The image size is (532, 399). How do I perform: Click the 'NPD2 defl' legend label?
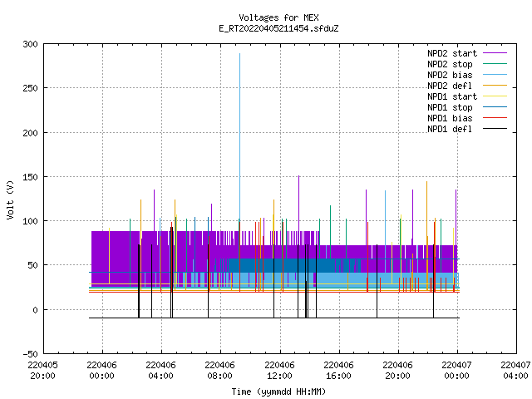450,86
